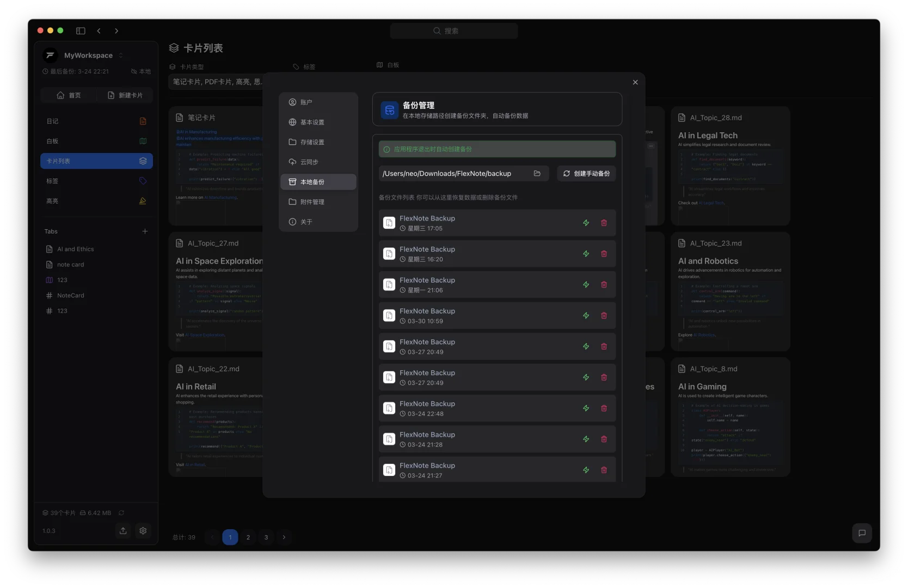Delete the 03-24 22:48 backup
908x588 pixels.
(604, 408)
